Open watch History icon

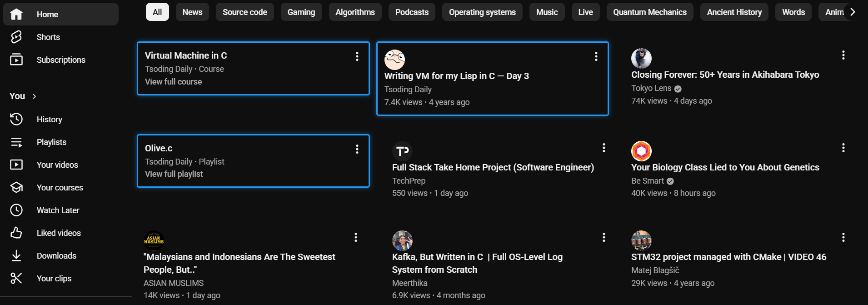pyautogui.click(x=16, y=119)
